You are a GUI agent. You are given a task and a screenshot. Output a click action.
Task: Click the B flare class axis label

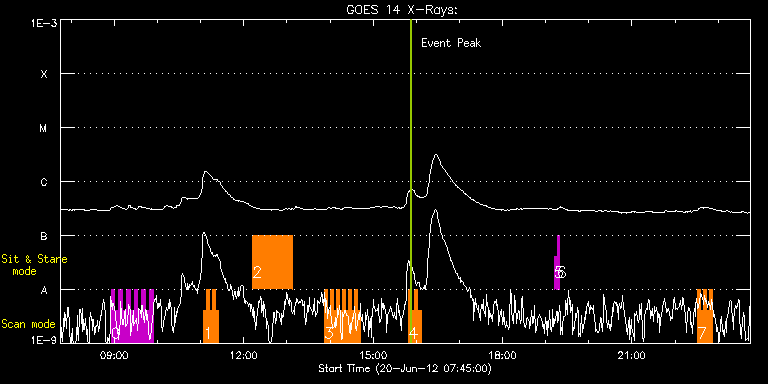(44, 236)
